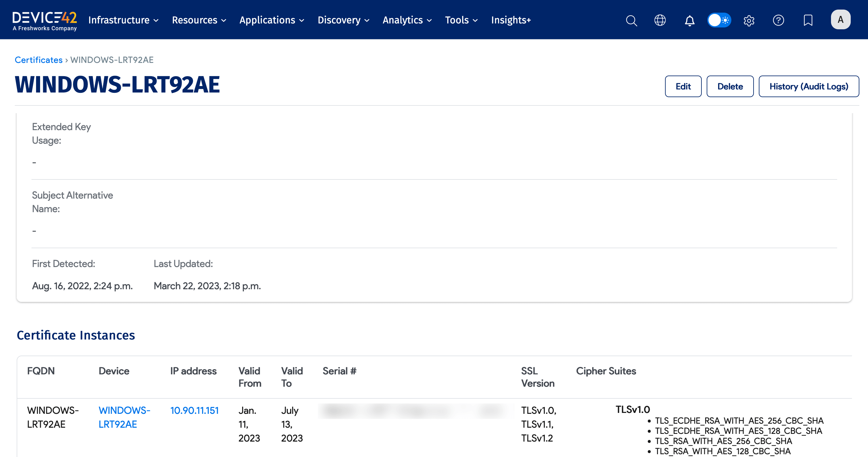Click the help question mark icon
868x457 pixels.
(x=778, y=20)
